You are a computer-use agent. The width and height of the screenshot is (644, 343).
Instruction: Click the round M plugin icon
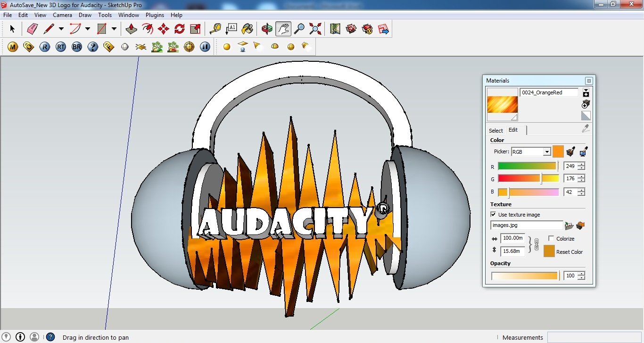pyautogui.click(x=13, y=47)
